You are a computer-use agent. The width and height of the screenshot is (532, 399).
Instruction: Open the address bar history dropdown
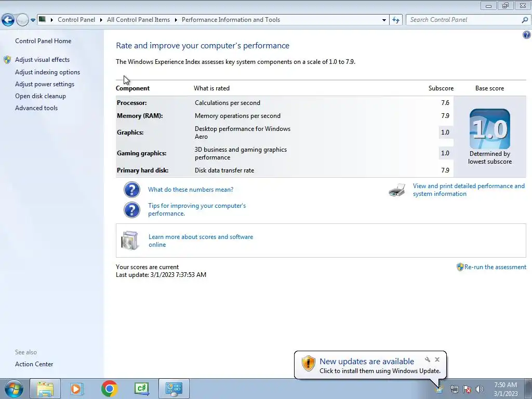[384, 20]
